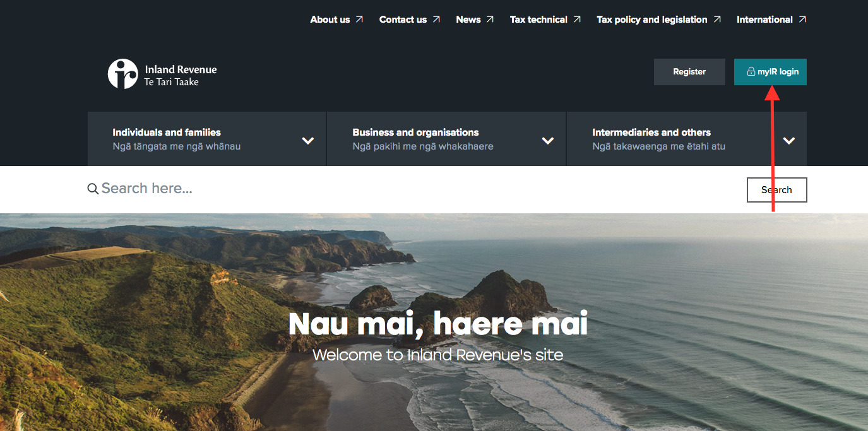Image resolution: width=868 pixels, height=431 pixels.
Task: Click the external arrow beside News
Action: coord(490,20)
